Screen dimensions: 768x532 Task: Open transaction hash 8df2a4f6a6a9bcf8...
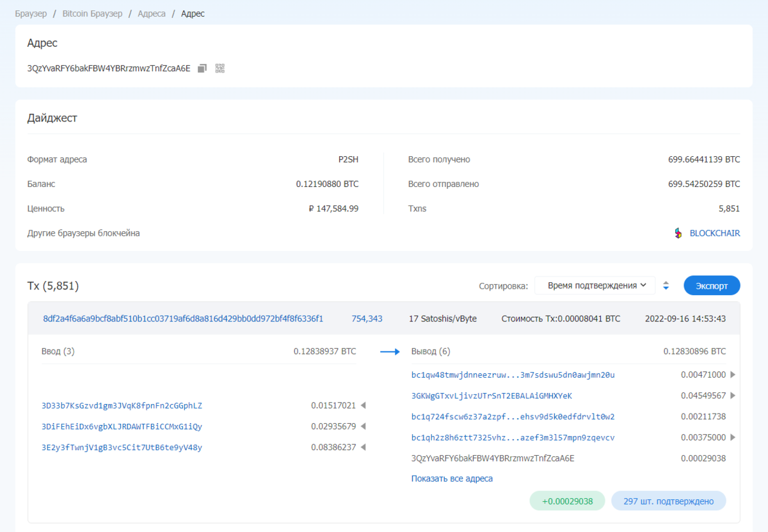(x=183, y=318)
